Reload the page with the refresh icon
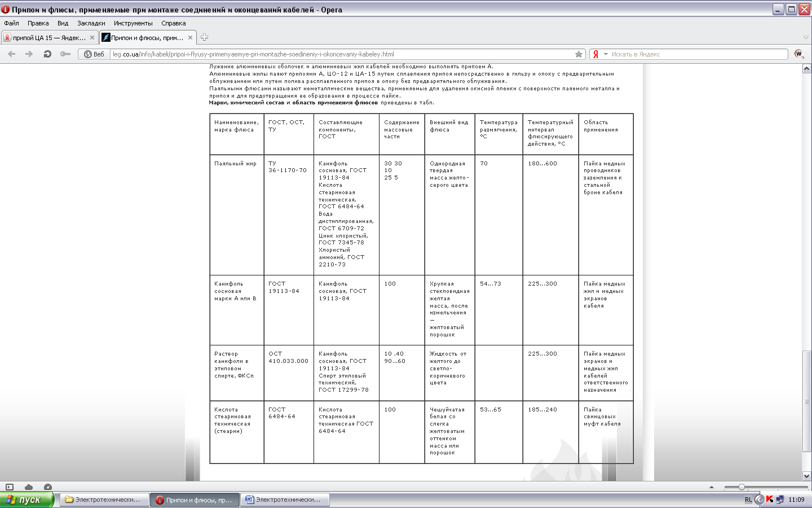812x508 pixels. pyautogui.click(x=47, y=54)
